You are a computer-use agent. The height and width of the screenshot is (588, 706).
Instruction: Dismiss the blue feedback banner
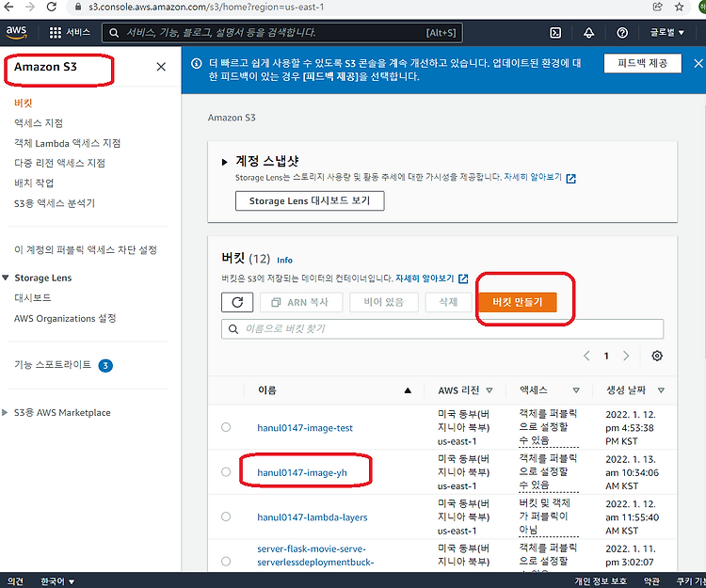pyautogui.click(x=698, y=63)
